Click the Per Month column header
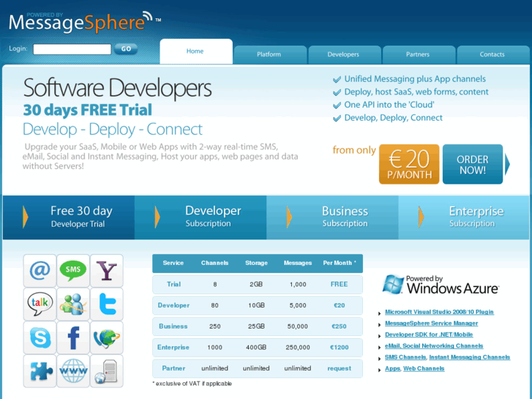Screen dimensions: 532x399 (x=340, y=263)
